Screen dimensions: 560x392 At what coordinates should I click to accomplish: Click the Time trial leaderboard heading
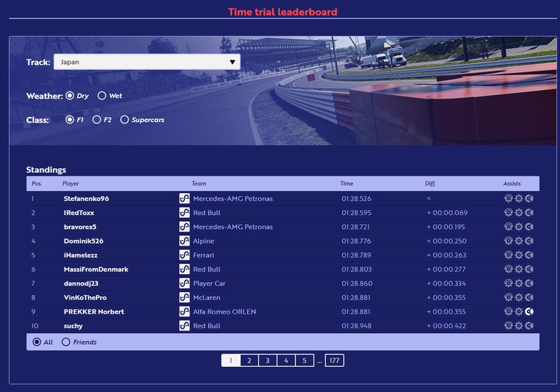click(283, 12)
